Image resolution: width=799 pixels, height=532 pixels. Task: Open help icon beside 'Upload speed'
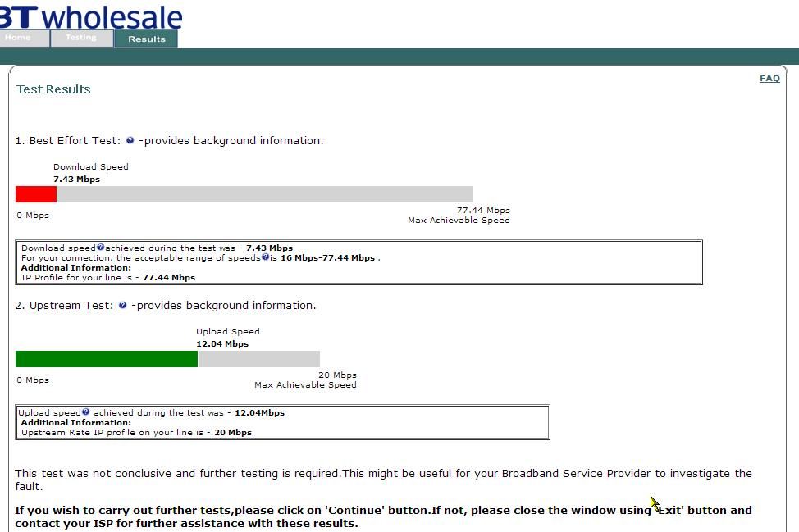[85, 412]
